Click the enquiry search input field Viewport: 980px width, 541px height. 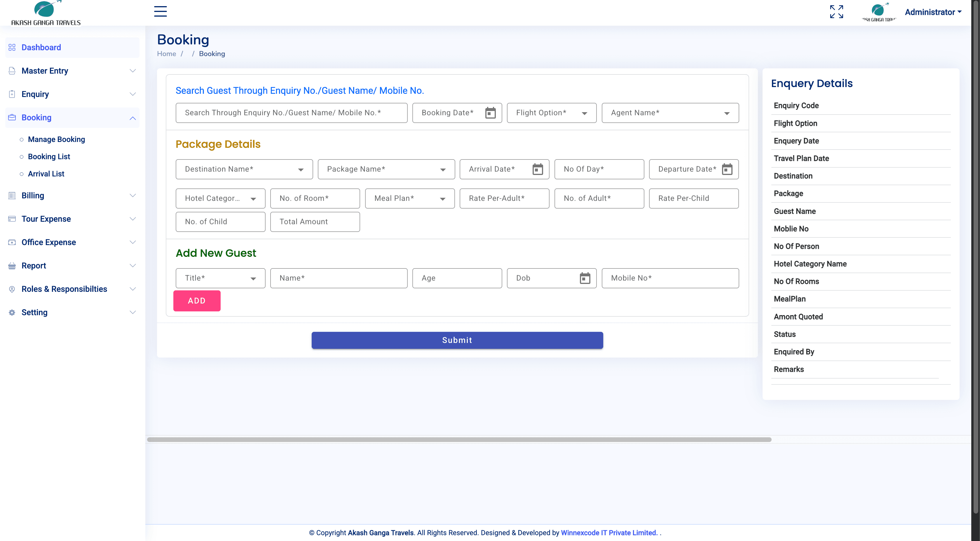291,113
